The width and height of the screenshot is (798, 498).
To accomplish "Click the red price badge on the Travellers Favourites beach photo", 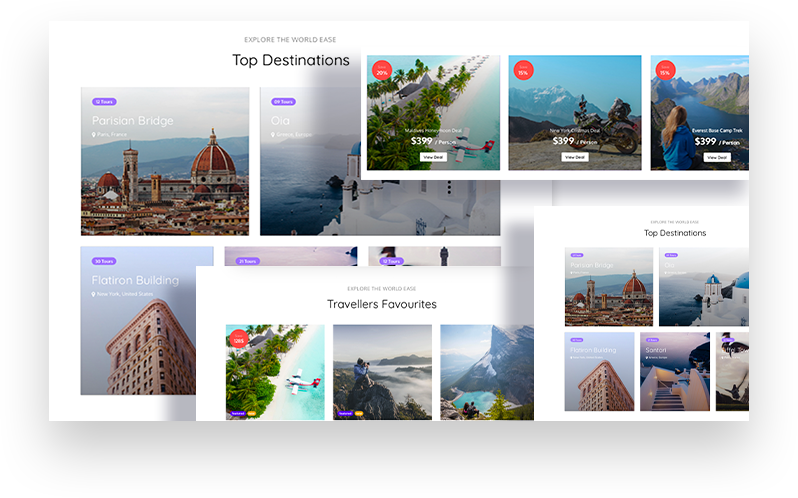I will 239,339.
